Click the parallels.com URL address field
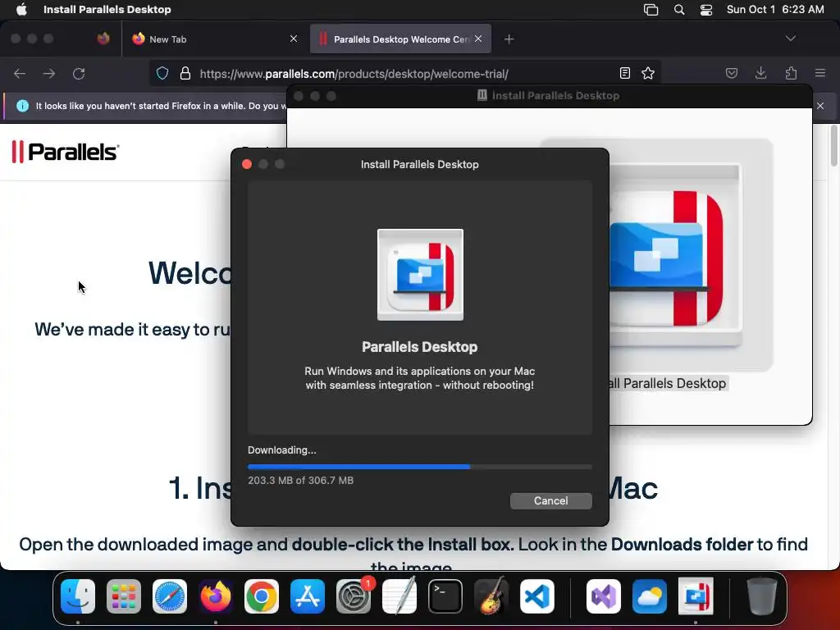 354,74
